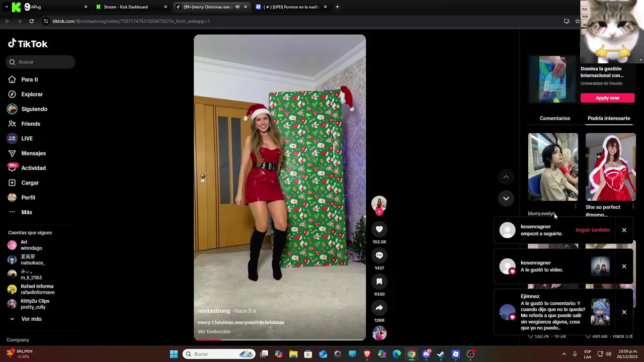644x362 pixels.
Task: Switch to the Comentarios tab
Action: pyautogui.click(x=555, y=118)
